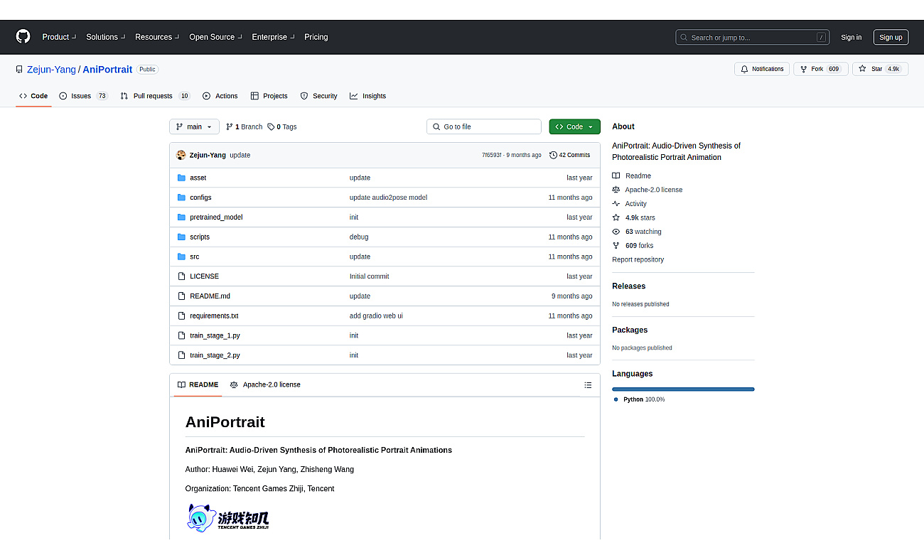This screenshot has width=924, height=560.
Task: Open the Projects tab
Action: coord(269,96)
